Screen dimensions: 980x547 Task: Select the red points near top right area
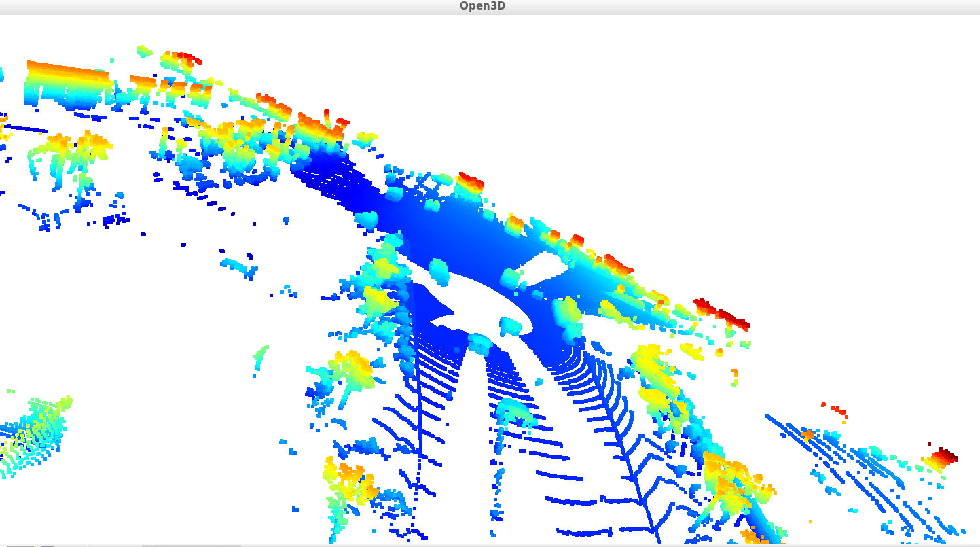pos(835,408)
